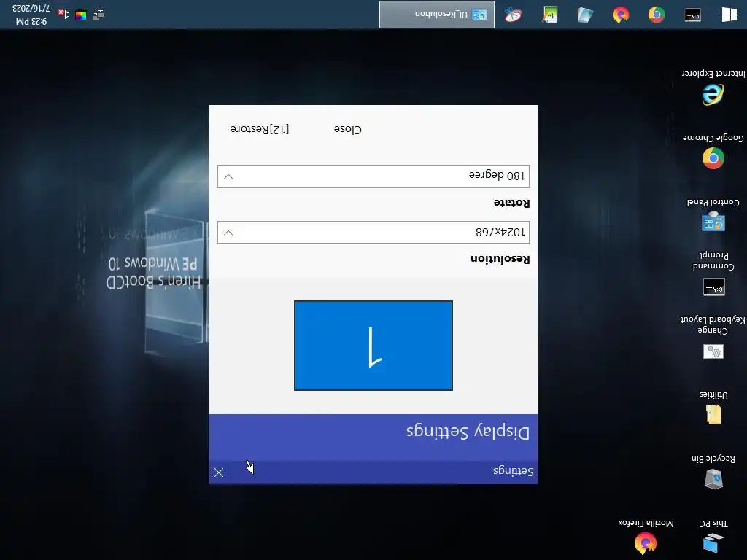Open the Windows Start button in taskbar
This screenshot has height=560, width=747.
pyautogui.click(x=729, y=15)
